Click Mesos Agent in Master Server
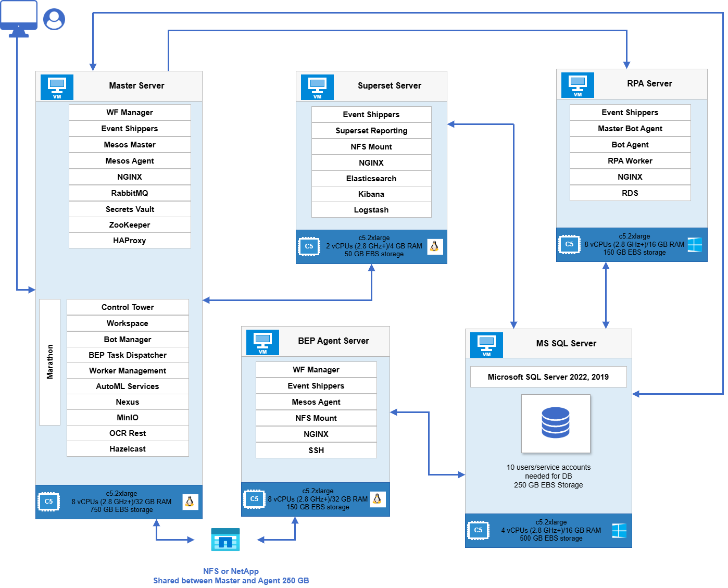 pos(130,161)
